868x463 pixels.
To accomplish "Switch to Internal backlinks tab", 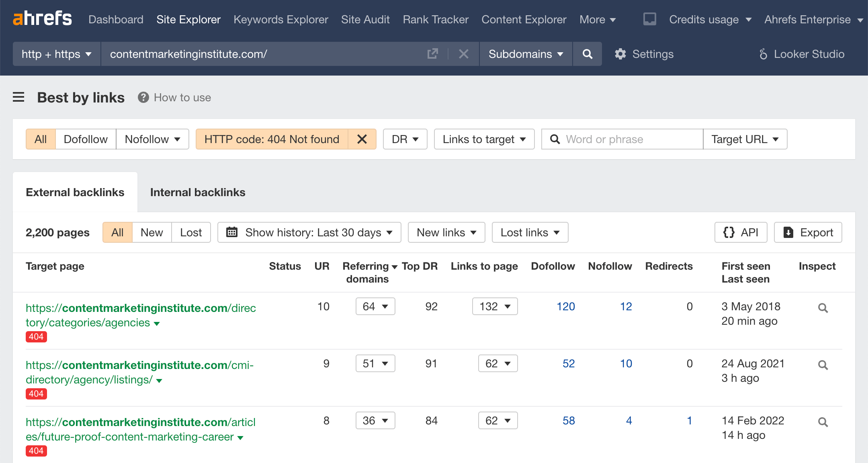I will (x=197, y=192).
